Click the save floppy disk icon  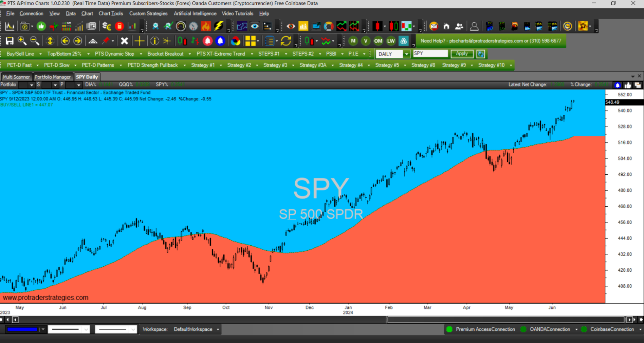click(x=10, y=41)
